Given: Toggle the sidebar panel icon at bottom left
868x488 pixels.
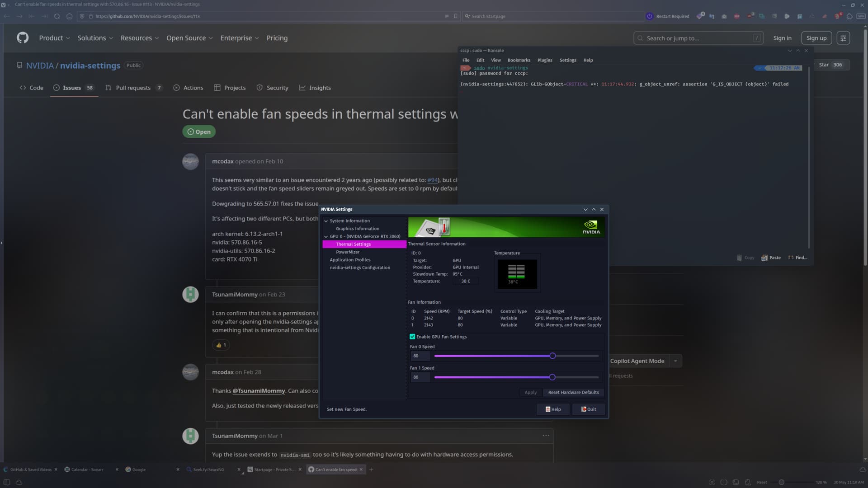Looking at the screenshot, I should tap(7, 482).
